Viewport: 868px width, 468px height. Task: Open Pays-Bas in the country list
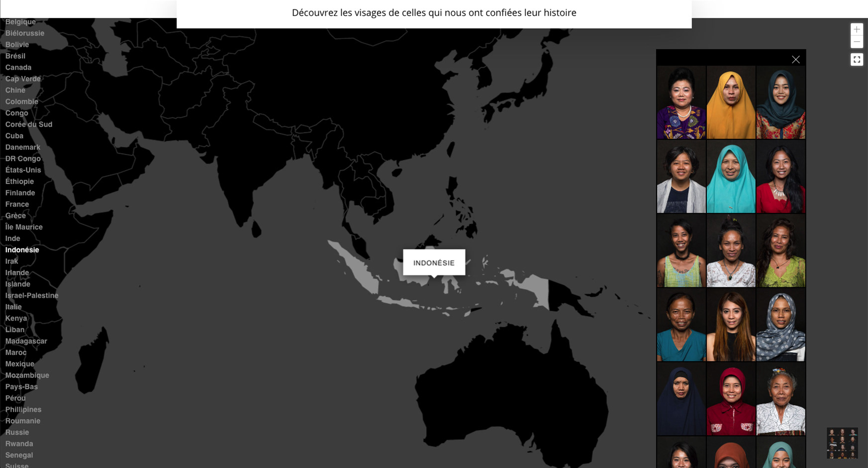[x=21, y=387]
